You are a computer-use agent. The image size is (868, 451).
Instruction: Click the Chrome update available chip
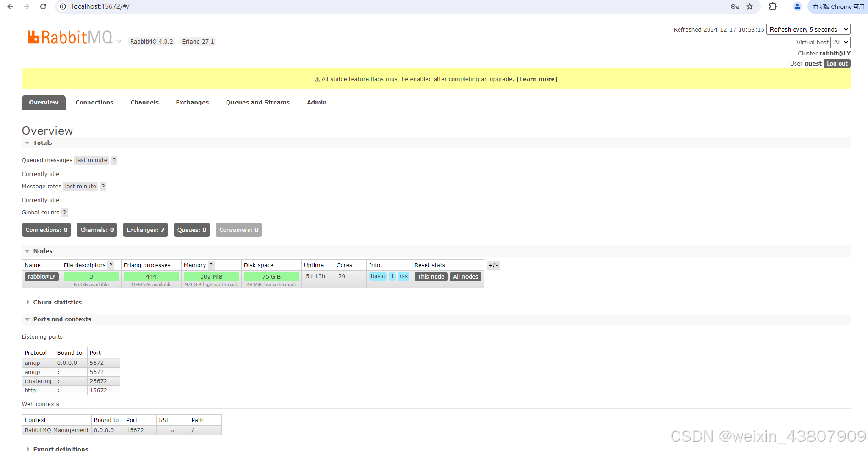point(838,6)
